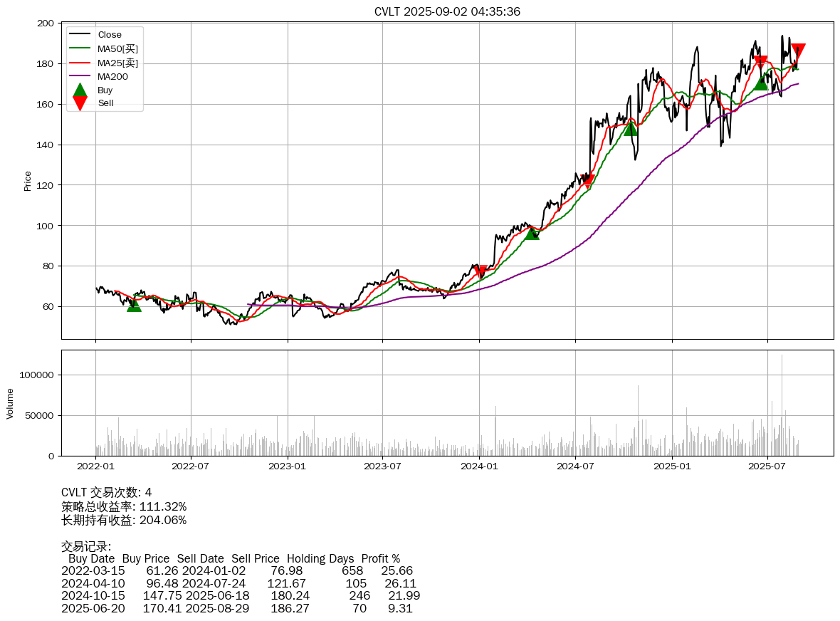Select the Sell triangle near 2024-07

pyautogui.click(x=587, y=181)
